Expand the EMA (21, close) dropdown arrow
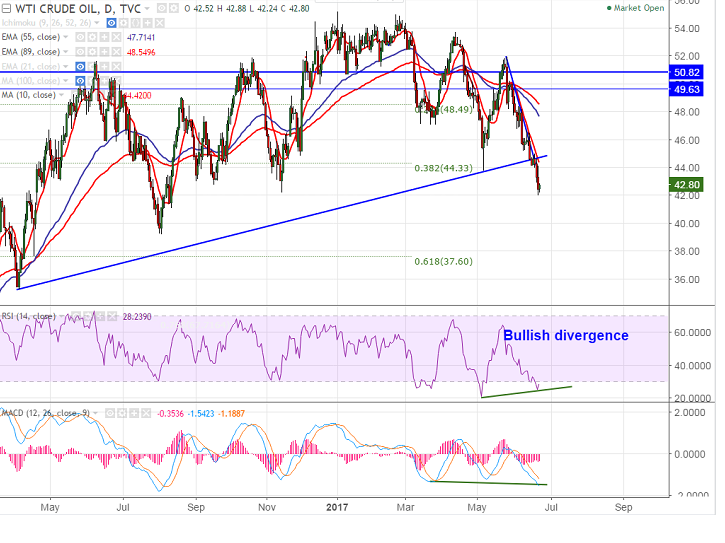 click(66, 67)
